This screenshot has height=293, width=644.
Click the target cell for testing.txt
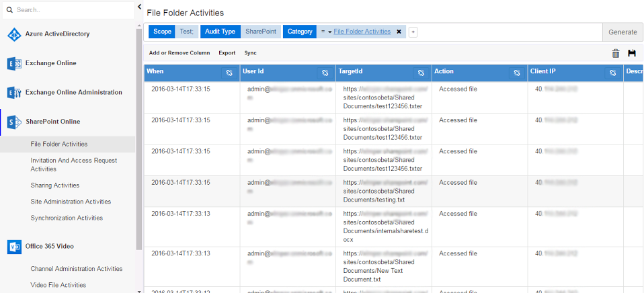coord(384,192)
